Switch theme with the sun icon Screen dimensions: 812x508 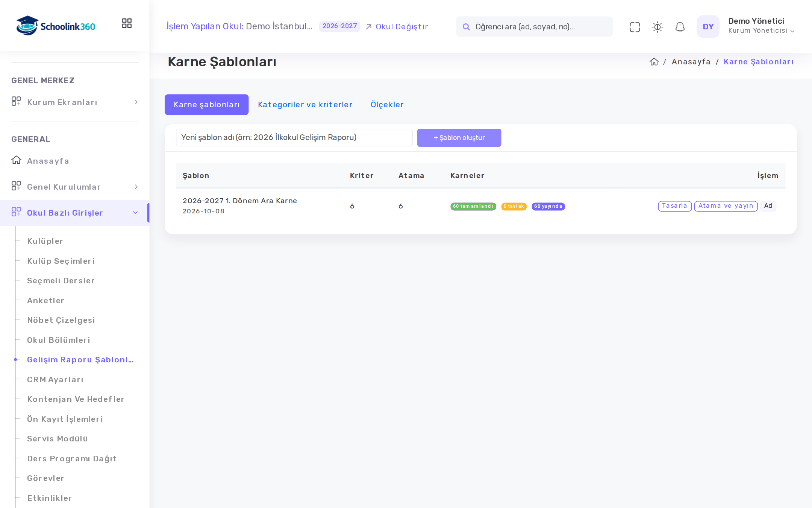(657, 27)
